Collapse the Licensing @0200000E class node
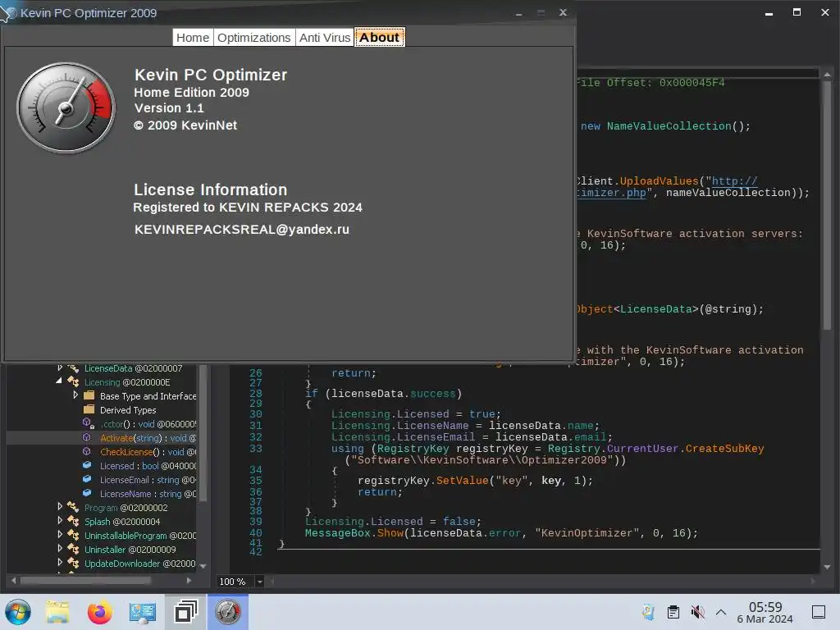This screenshot has width=840, height=630. pyautogui.click(x=59, y=381)
